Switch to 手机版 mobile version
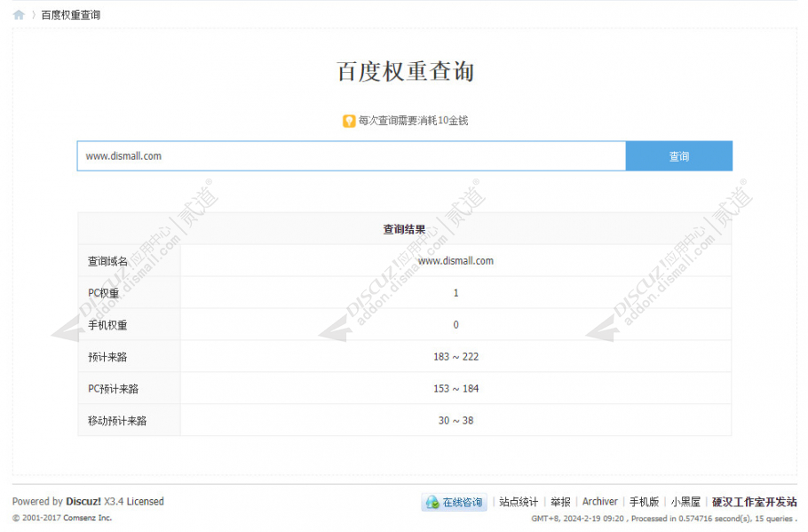The width and height of the screenshot is (808, 532). pos(646,501)
